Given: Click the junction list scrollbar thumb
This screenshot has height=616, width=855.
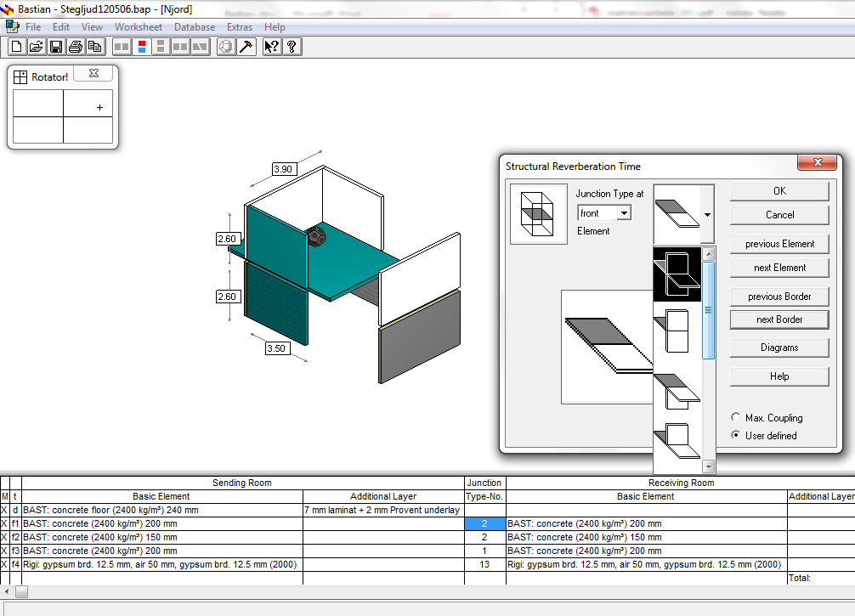Looking at the screenshot, I should [708, 311].
